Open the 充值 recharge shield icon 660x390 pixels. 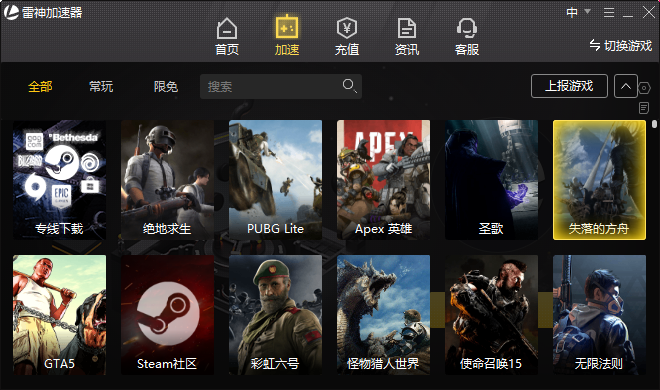pos(347,28)
